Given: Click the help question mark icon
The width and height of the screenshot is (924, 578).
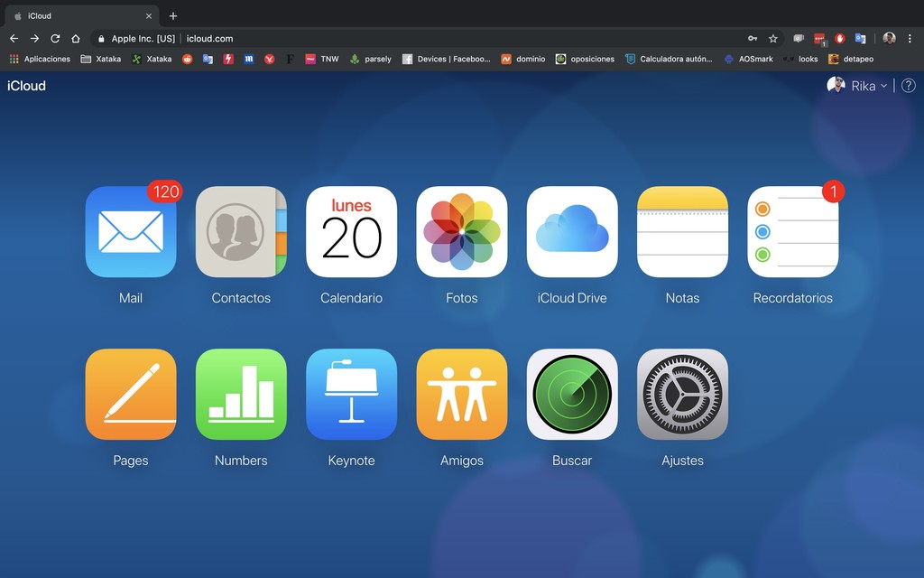Looking at the screenshot, I should [x=908, y=86].
